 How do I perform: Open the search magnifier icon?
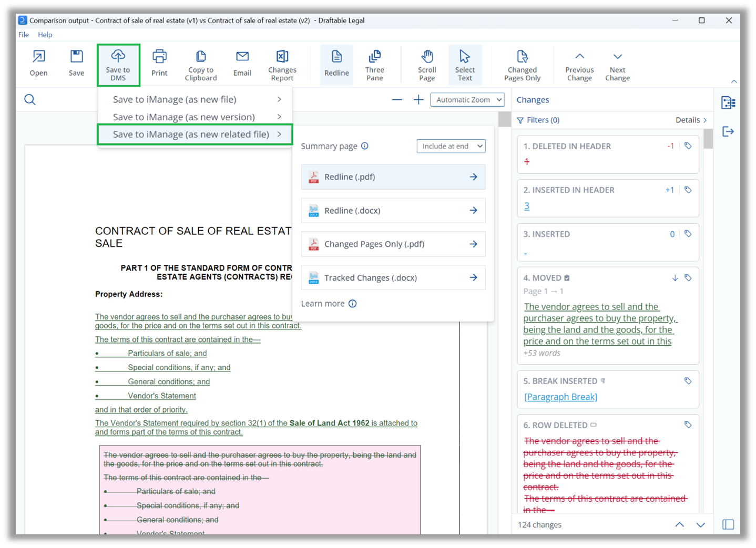point(30,100)
